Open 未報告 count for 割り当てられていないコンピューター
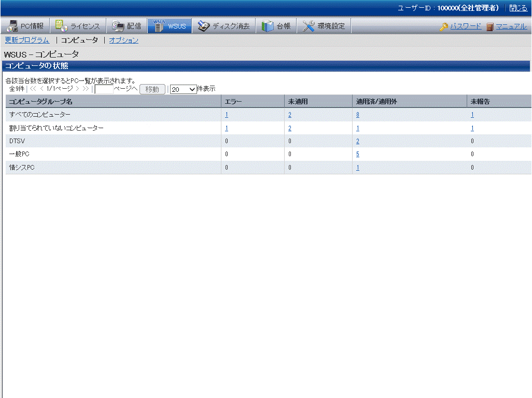Image resolution: width=532 pixels, height=398 pixels. [472, 128]
